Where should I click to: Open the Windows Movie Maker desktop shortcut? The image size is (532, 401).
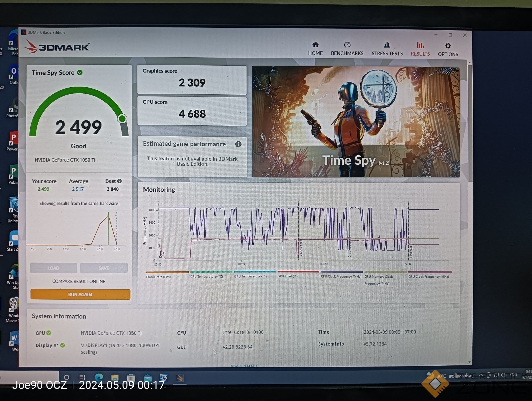13,310
